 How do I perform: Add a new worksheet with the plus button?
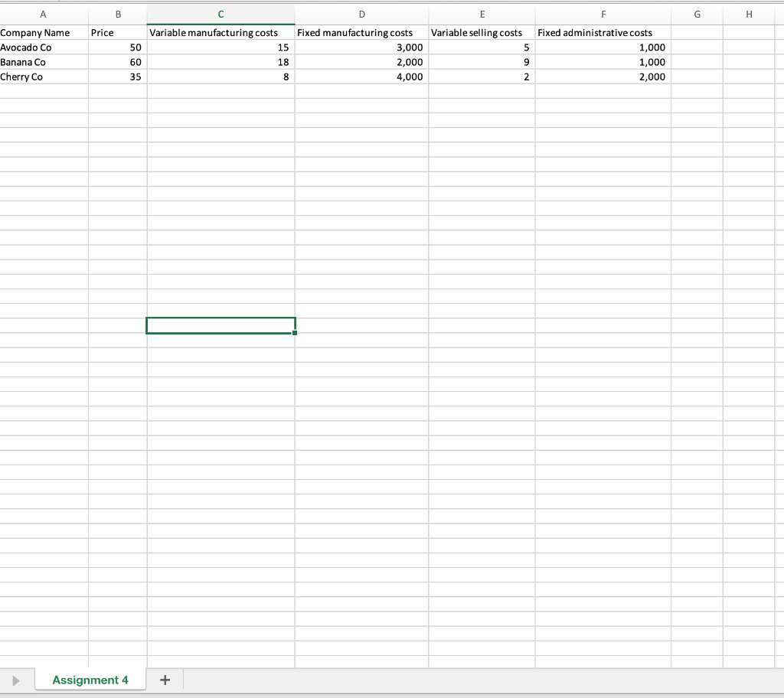(165, 679)
